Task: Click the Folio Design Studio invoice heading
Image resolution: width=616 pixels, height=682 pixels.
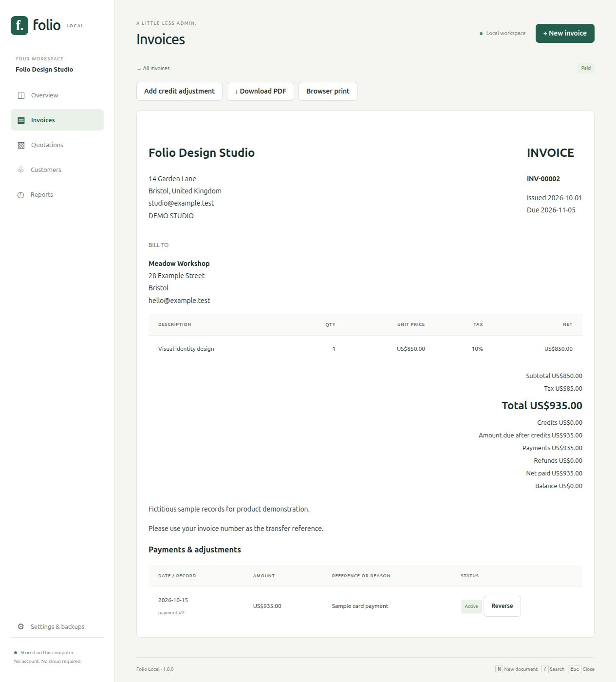Action: (202, 152)
